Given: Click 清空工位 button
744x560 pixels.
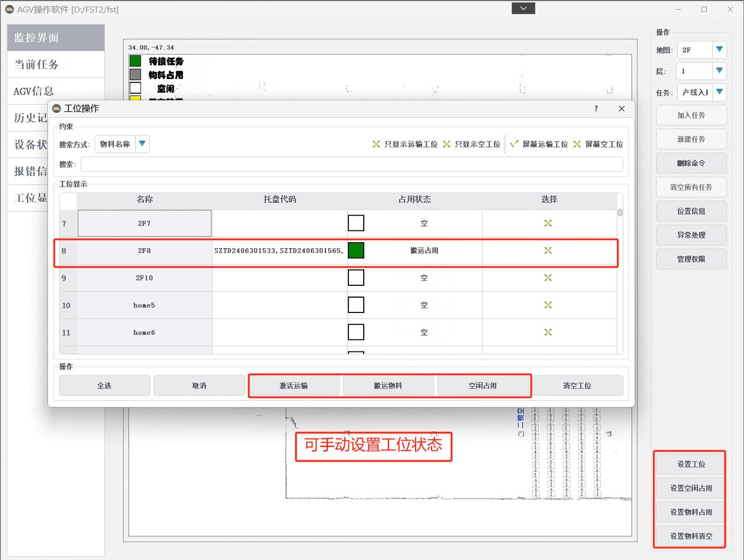Looking at the screenshot, I should click(577, 386).
